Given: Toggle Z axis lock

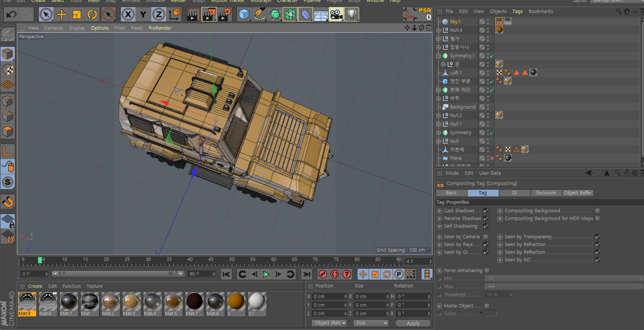Looking at the screenshot, I should (x=159, y=14).
